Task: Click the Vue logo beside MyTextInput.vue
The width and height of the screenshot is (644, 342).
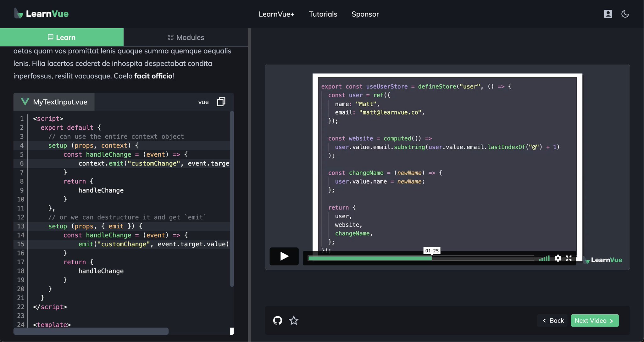Action: 25,101
